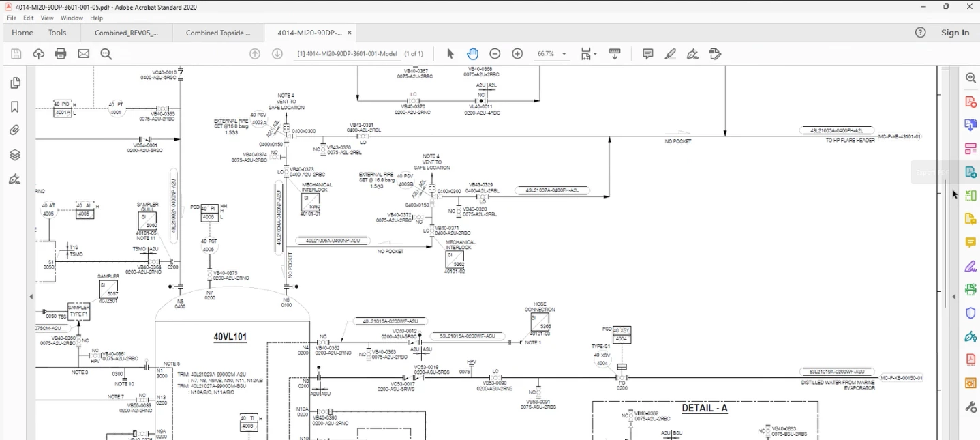Screen dimensions: 980x440
Task: Close the 4014-MI20-90DP document tab
Action: (350, 33)
